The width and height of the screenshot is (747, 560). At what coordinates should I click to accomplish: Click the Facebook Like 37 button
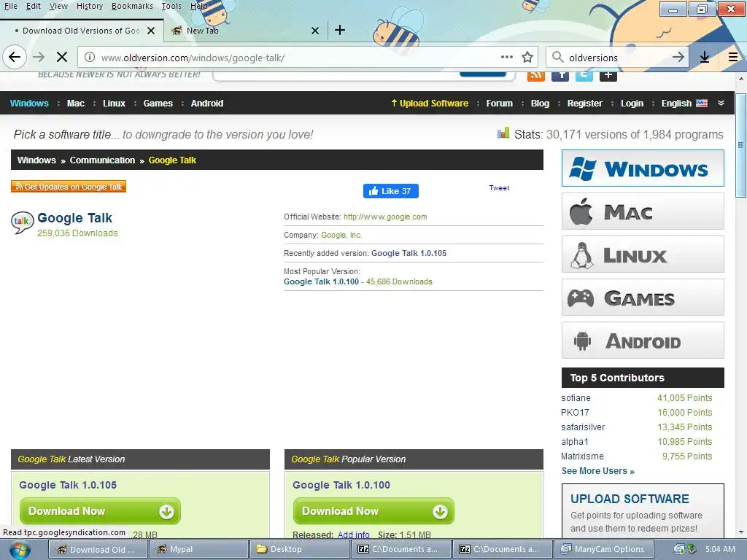tap(391, 191)
